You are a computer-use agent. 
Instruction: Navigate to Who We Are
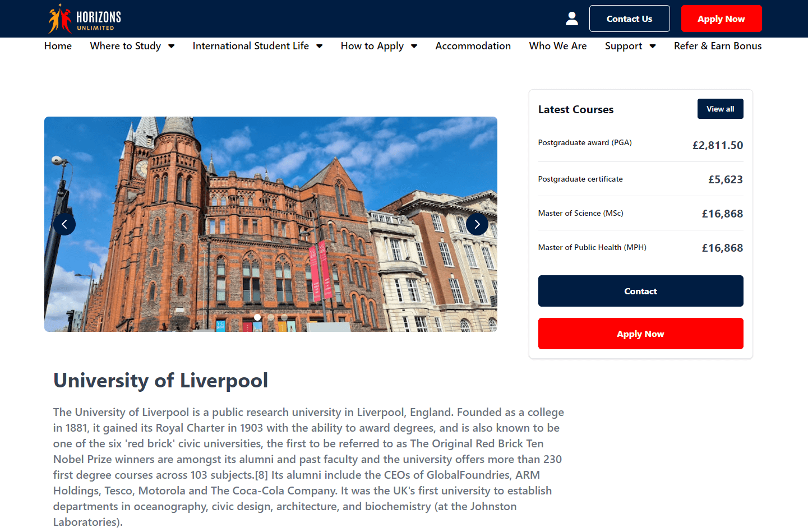point(557,46)
